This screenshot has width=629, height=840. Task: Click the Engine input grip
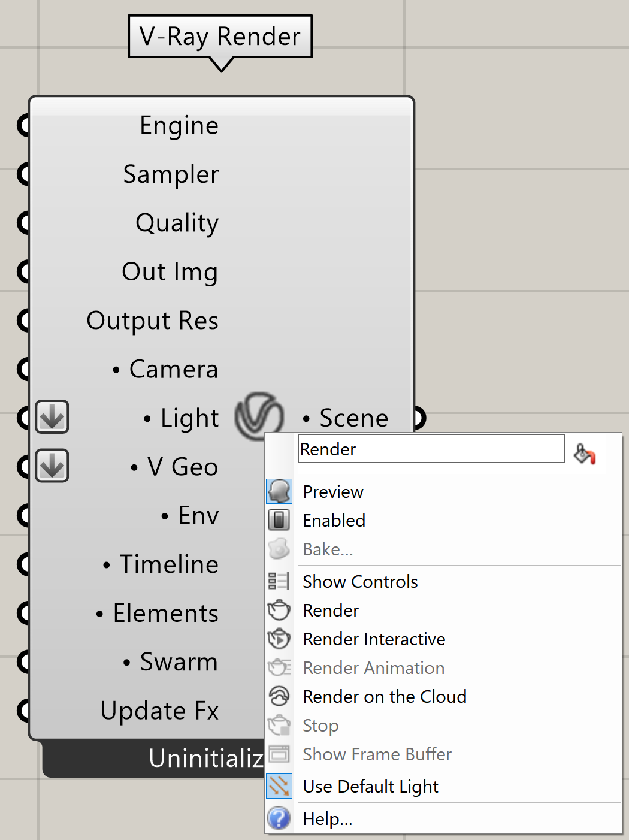pos(24,126)
